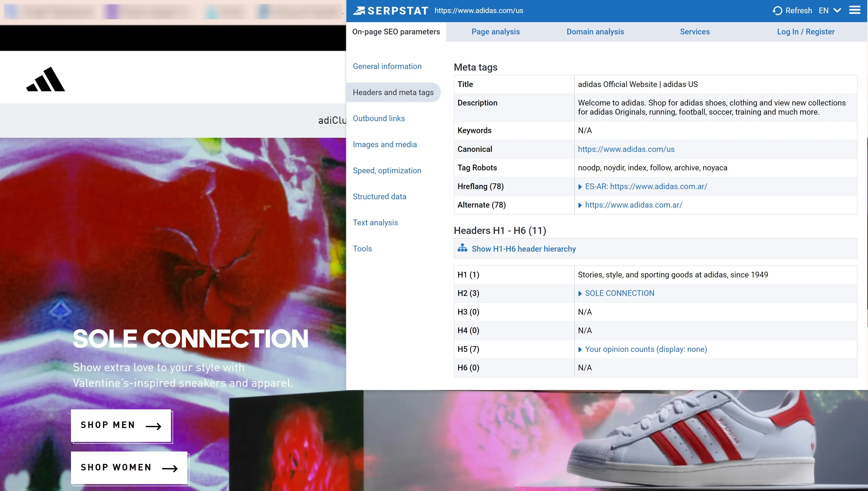Screen dimensions: 868x491
Task: Open the Services tab
Action: click(695, 32)
